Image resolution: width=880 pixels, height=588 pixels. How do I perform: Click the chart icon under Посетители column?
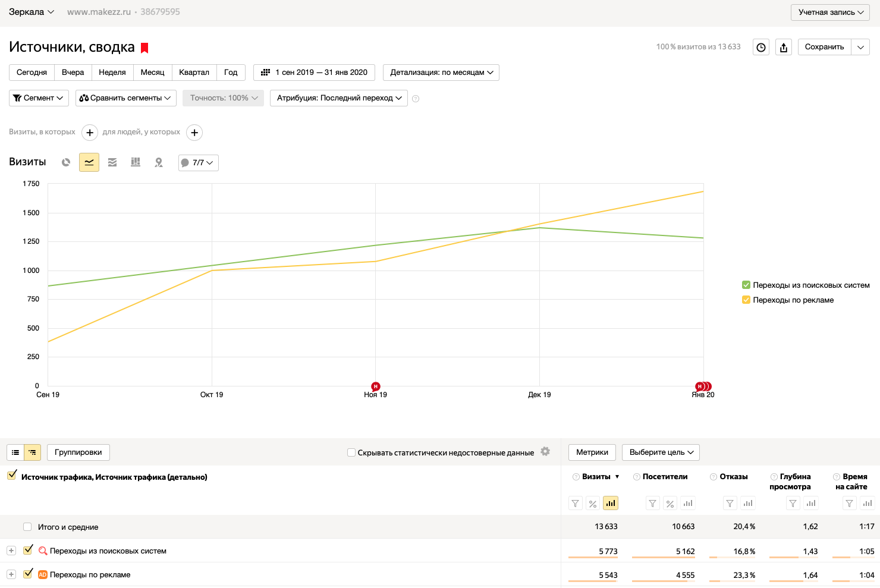[x=688, y=504]
